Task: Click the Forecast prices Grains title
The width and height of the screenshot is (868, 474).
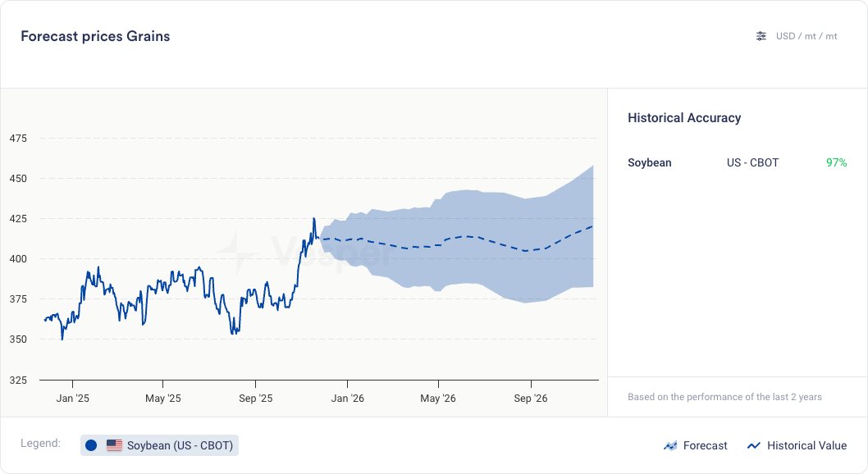Action: click(x=95, y=36)
